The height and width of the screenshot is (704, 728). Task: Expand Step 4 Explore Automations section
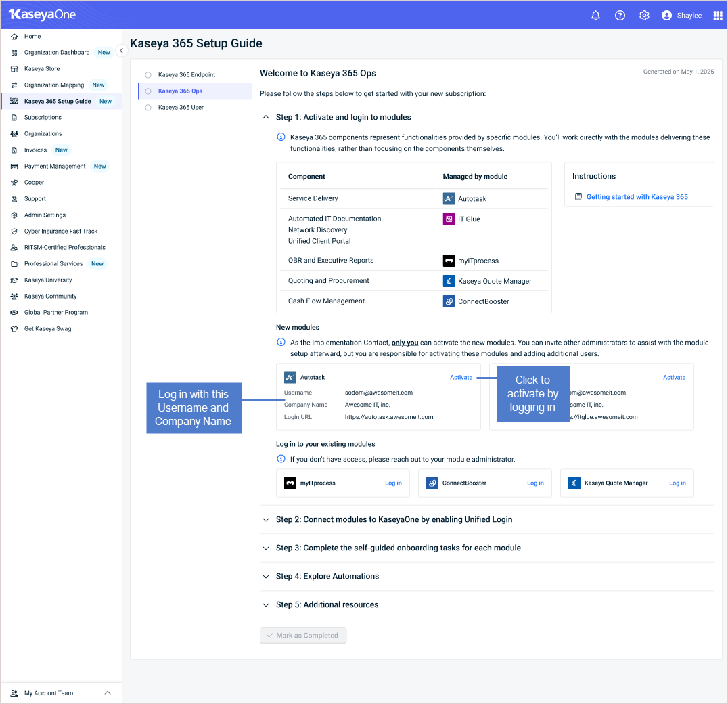(266, 576)
